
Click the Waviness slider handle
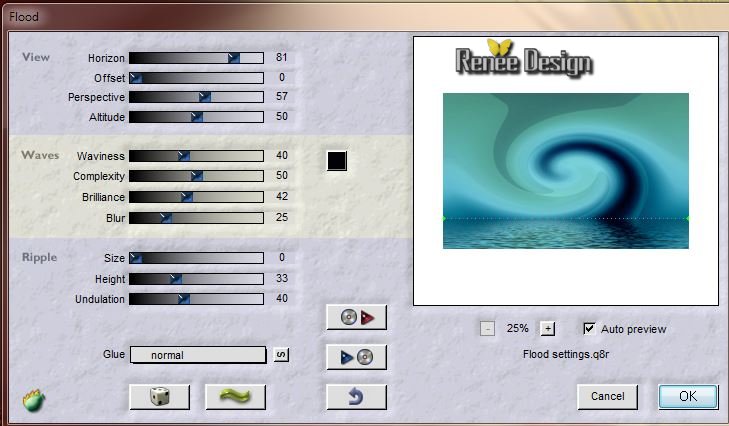pyautogui.click(x=184, y=156)
